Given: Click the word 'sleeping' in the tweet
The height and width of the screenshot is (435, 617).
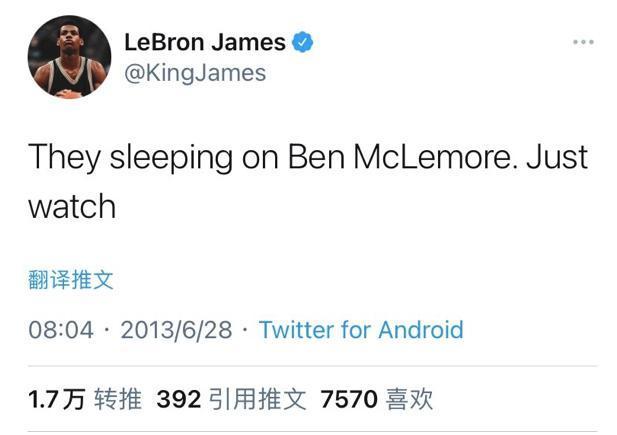Looking at the screenshot, I should click(x=171, y=158).
